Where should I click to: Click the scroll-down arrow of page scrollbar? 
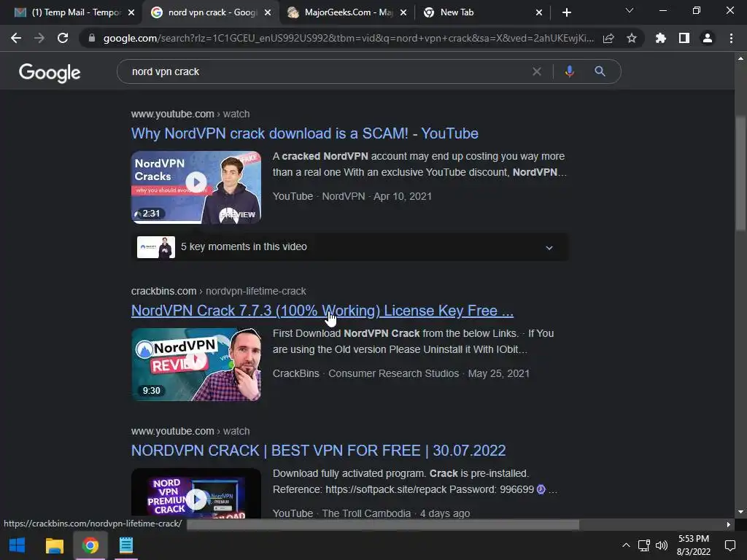coord(740,512)
